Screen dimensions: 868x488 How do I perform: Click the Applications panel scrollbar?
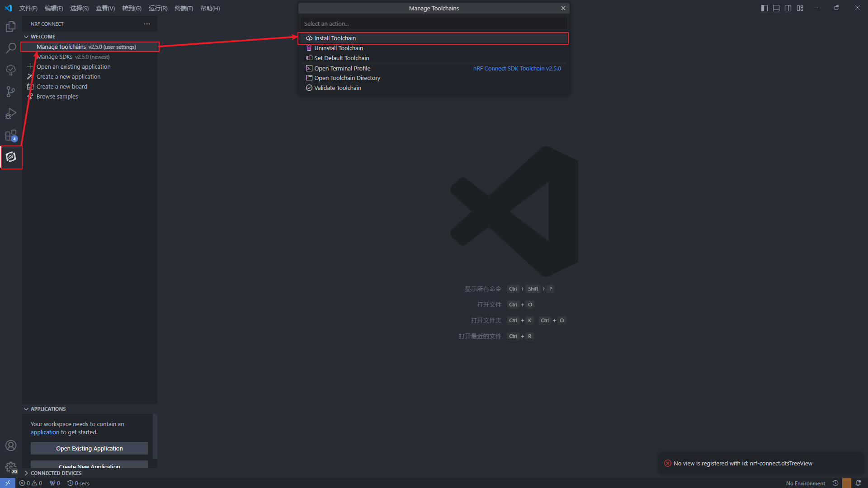(155, 436)
